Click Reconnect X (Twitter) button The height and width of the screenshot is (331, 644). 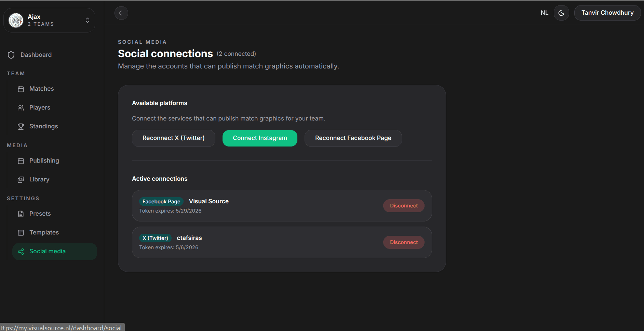[x=174, y=138]
